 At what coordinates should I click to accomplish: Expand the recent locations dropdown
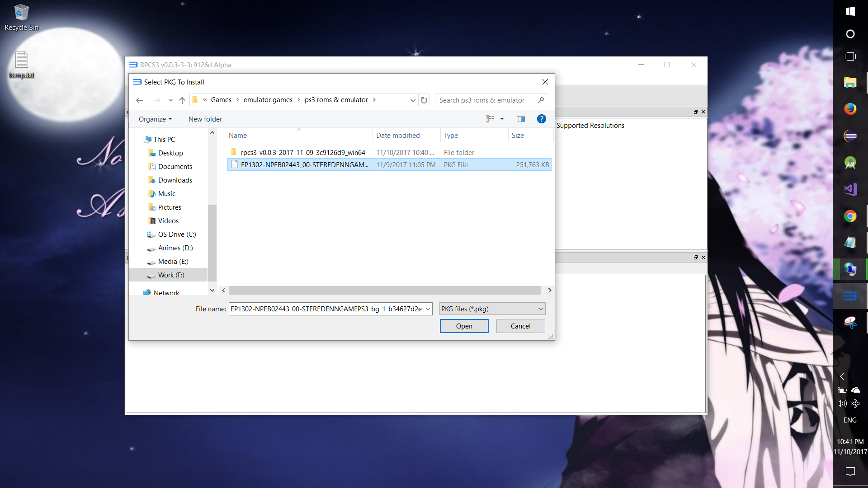[170, 100]
